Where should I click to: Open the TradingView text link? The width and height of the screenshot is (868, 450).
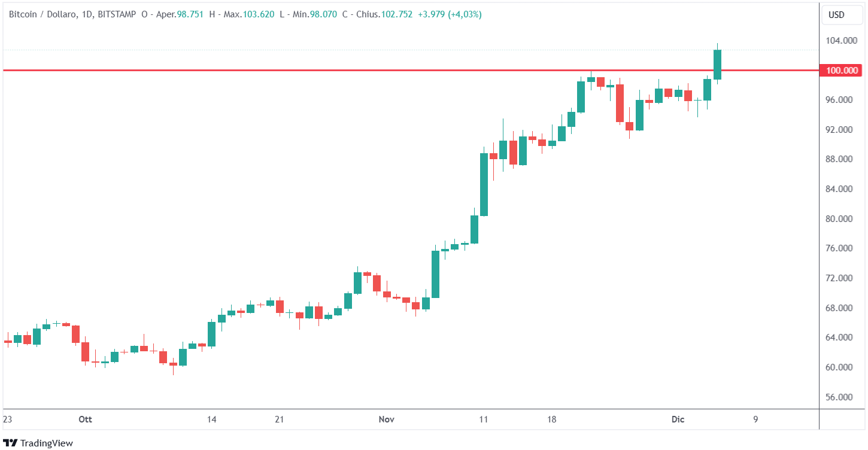tap(46, 443)
